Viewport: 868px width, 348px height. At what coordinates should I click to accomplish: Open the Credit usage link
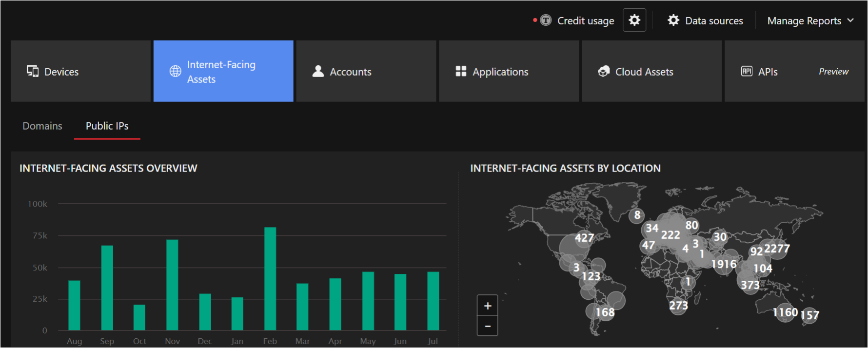click(586, 21)
